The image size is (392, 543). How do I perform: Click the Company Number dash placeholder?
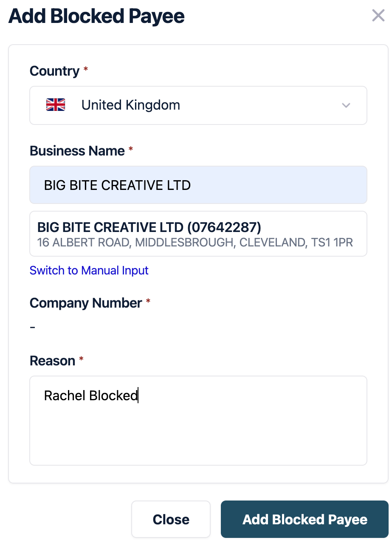click(33, 328)
